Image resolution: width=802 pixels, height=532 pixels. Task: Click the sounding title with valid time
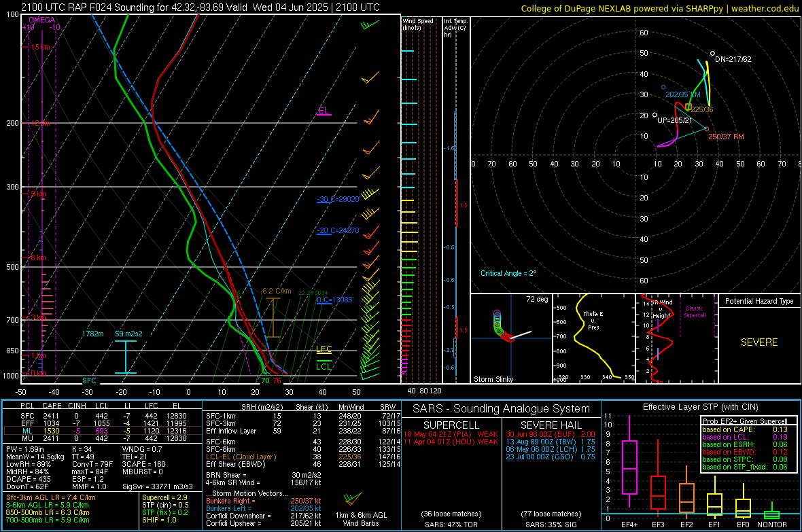click(201, 7)
